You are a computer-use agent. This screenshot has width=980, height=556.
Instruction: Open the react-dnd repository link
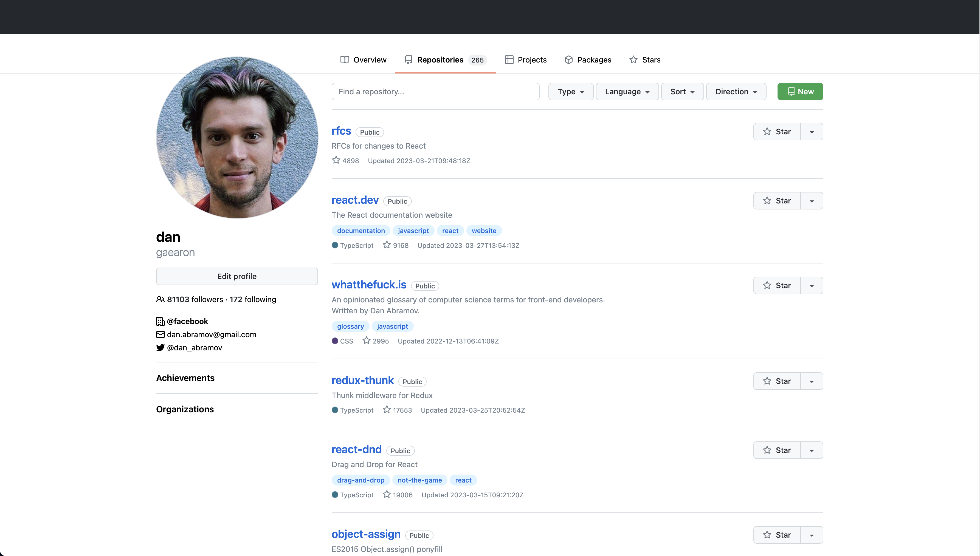pos(356,449)
